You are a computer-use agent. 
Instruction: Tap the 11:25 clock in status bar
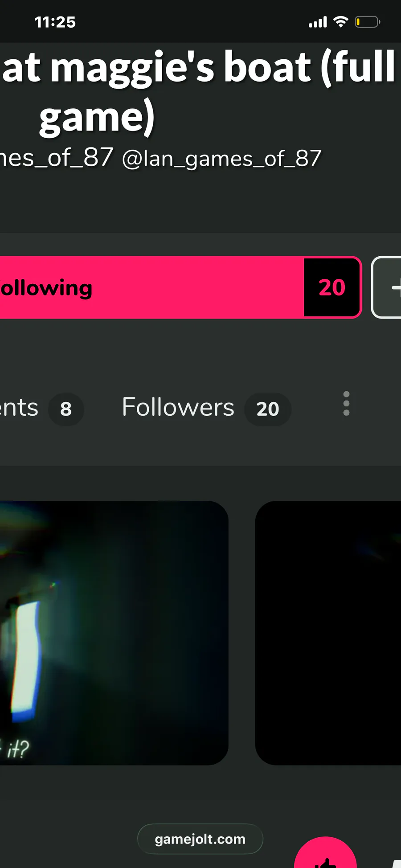(x=55, y=22)
